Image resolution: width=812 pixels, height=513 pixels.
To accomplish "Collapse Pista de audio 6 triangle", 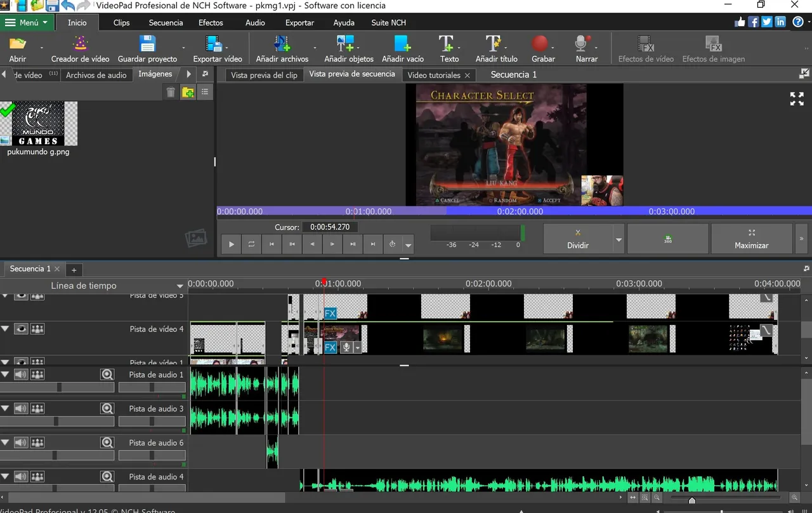I will tap(6, 443).
